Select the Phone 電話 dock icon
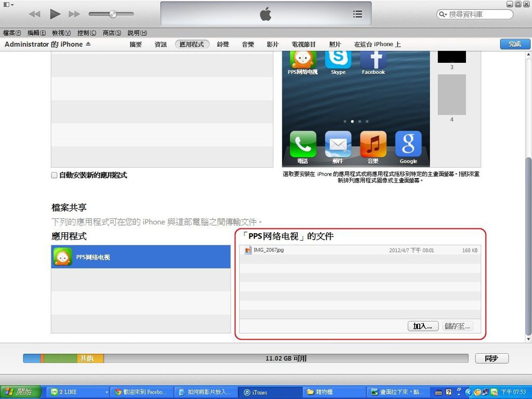 click(x=303, y=144)
